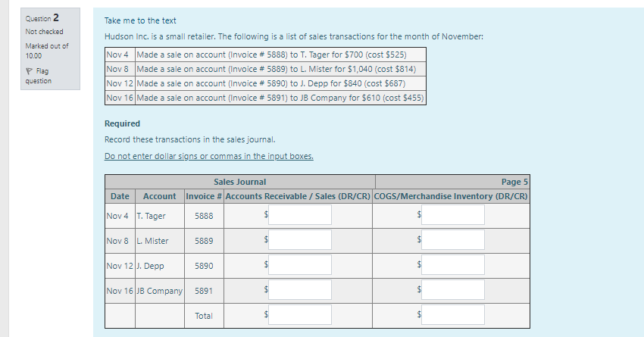The image size is (644, 337).
Task: Click the 'Invoice #' column header
Action: point(204,196)
